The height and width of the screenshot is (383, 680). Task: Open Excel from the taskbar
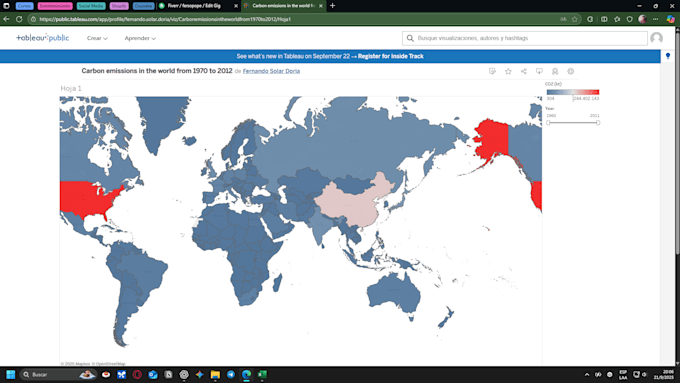click(262, 374)
